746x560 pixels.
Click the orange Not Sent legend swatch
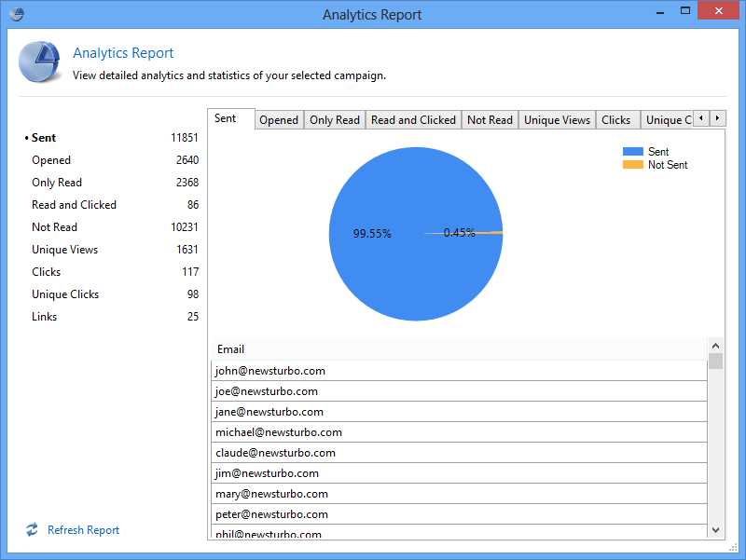pos(633,165)
